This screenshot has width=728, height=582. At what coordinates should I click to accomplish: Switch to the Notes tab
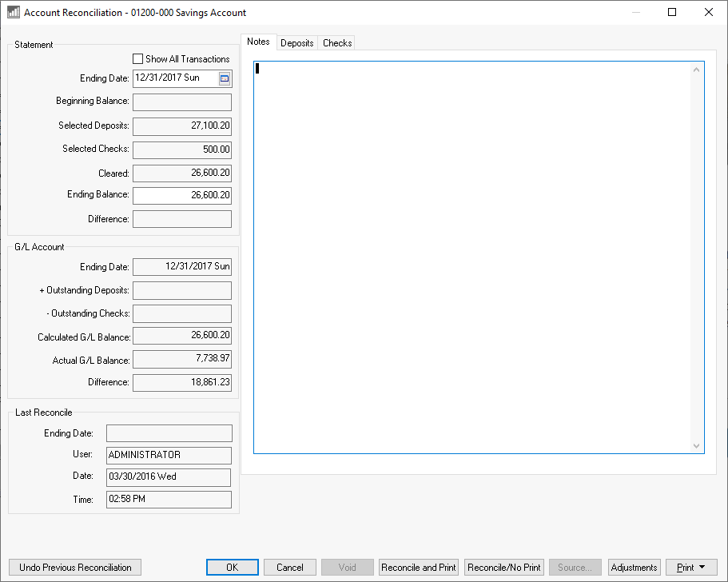coord(258,42)
